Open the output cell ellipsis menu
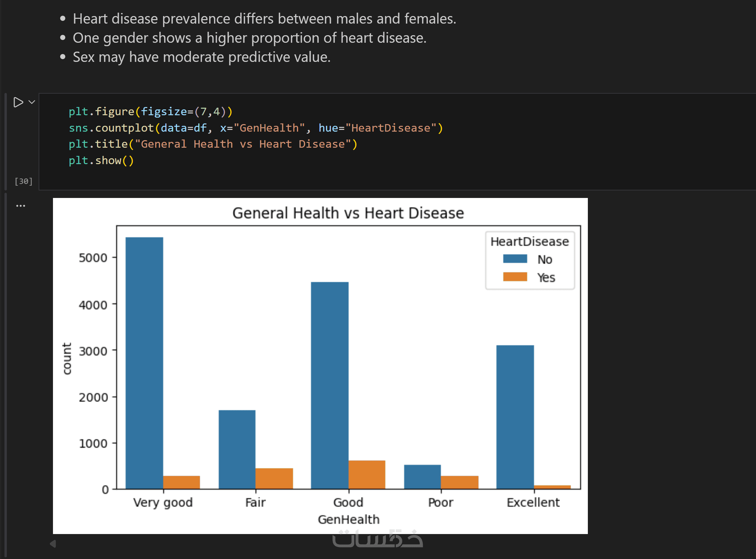This screenshot has height=559, width=756. click(x=21, y=206)
